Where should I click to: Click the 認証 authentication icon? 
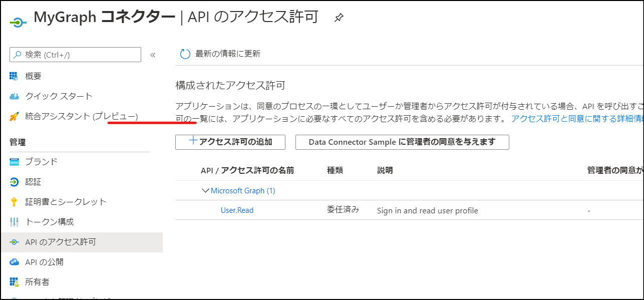(14, 182)
